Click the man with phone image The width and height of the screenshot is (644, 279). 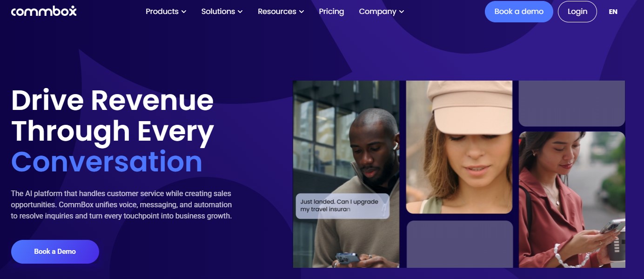[x=346, y=174]
